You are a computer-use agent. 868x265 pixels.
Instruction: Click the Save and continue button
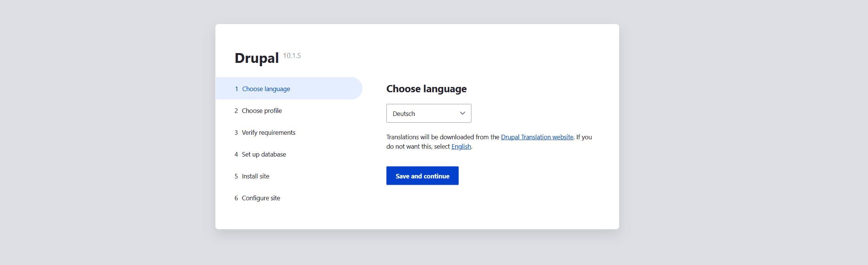(423, 176)
